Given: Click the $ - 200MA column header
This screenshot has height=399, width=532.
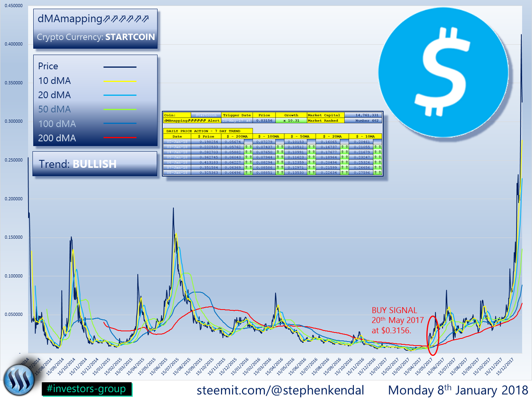Looking at the screenshot, I should [x=237, y=136].
